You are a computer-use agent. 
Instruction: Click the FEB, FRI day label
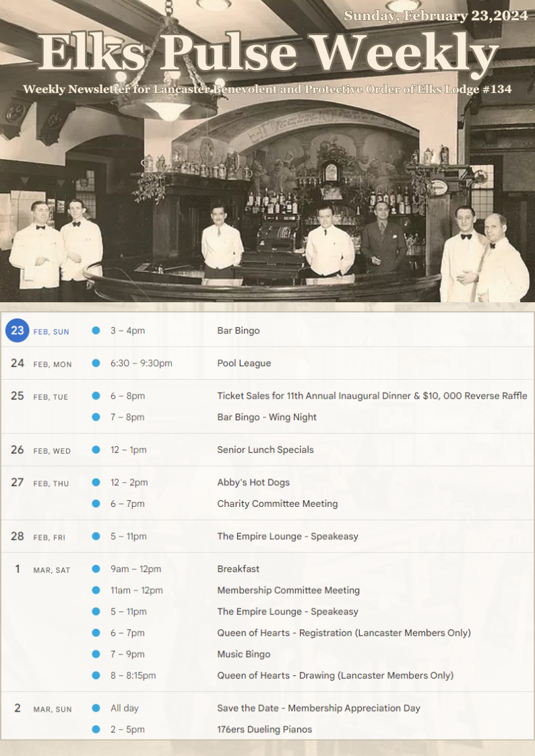49,538
